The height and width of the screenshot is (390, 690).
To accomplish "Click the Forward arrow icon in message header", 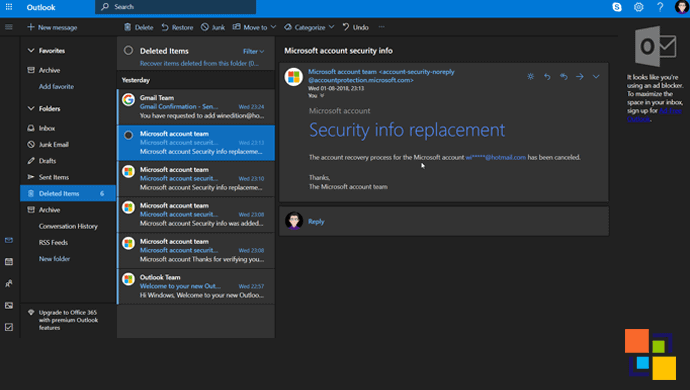I will (580, 77).
